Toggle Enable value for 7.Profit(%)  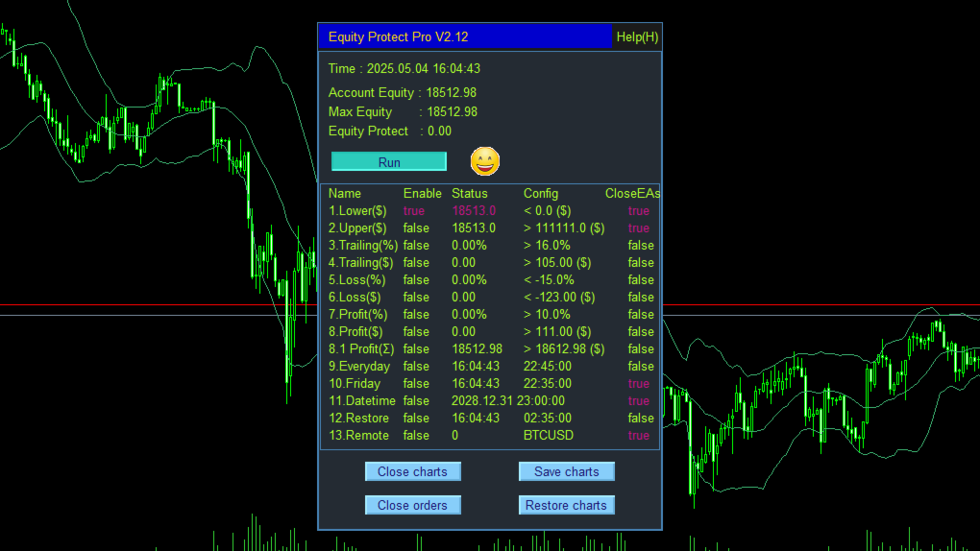pos(416,315)
